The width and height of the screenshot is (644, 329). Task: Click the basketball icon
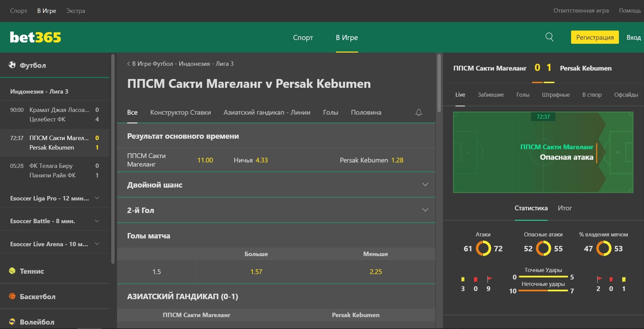(x=12, y=296)
